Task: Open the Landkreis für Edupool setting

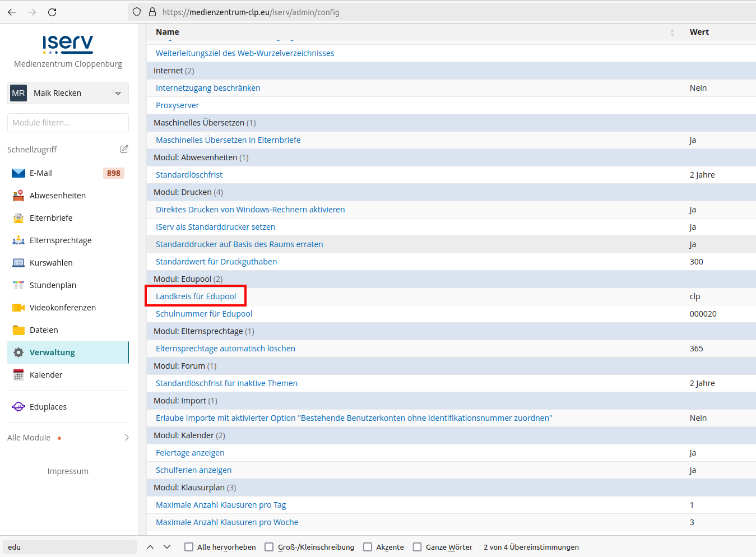Action: pyautogui.click(x=196, y=296)
